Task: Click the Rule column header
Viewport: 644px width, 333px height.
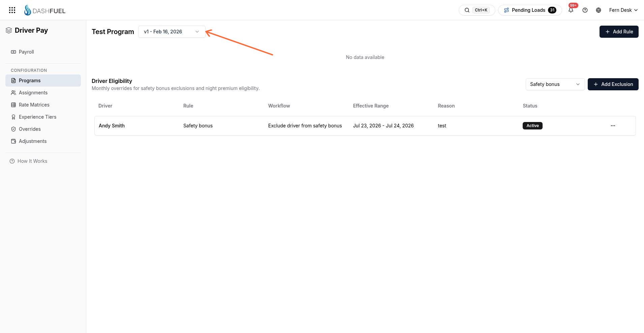Action: pyautogui.click(x=188, y=106)
